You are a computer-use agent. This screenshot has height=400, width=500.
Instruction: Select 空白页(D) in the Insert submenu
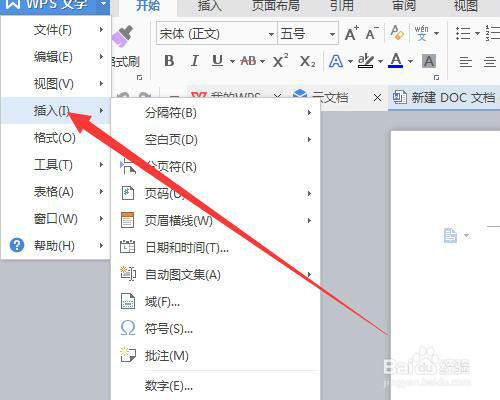pos(216,140)
